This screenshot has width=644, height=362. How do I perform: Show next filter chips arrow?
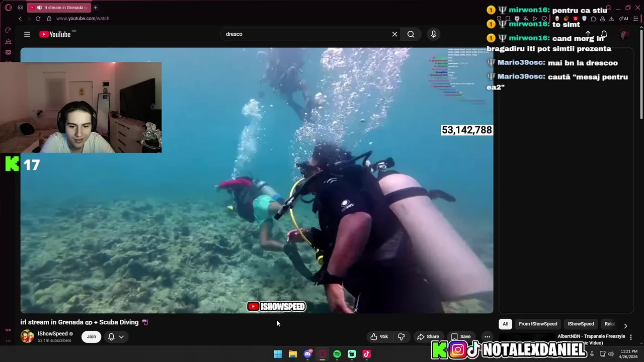tap(625, 326)
